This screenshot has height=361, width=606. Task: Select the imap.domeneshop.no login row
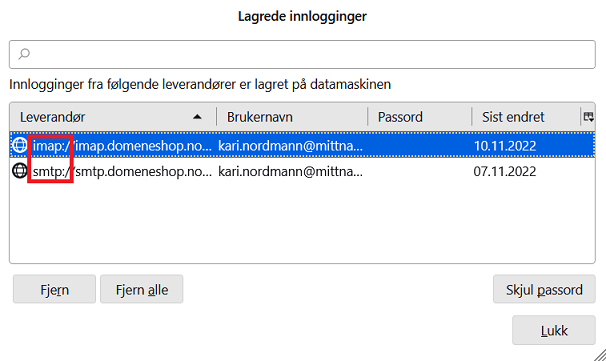pyautogui.click(x=302, y=145)
